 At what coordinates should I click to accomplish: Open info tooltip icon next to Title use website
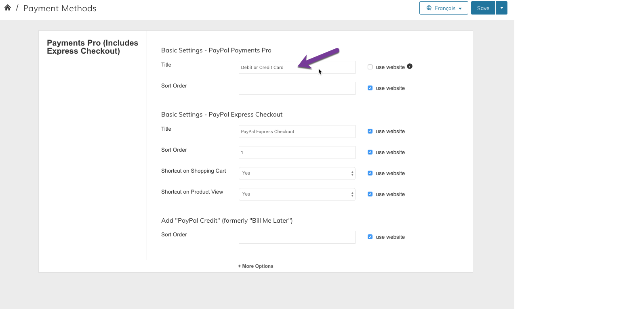pos(410,66)
